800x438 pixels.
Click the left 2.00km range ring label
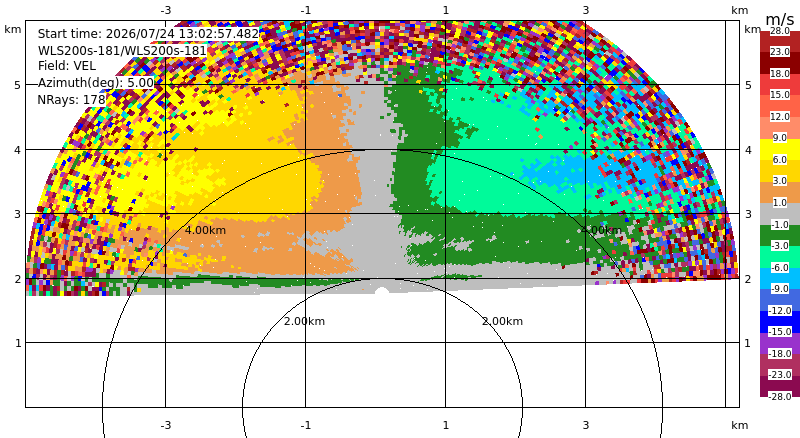305,321
